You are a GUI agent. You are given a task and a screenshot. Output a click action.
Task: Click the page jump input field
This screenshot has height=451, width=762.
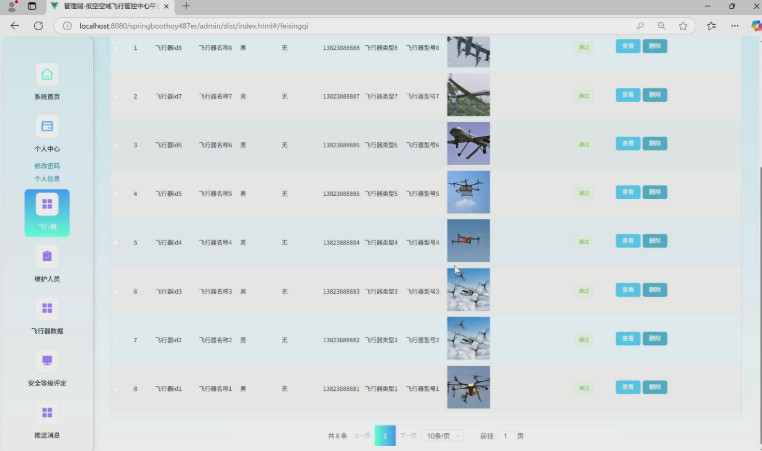tap(505, 436)
